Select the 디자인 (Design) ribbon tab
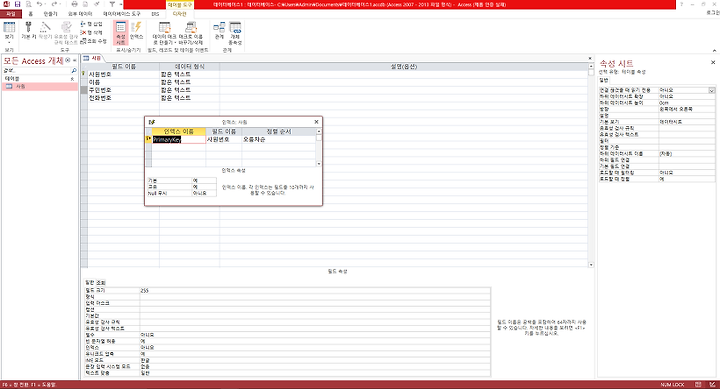This screenshot has height=389, width=720. click(180, 14)
